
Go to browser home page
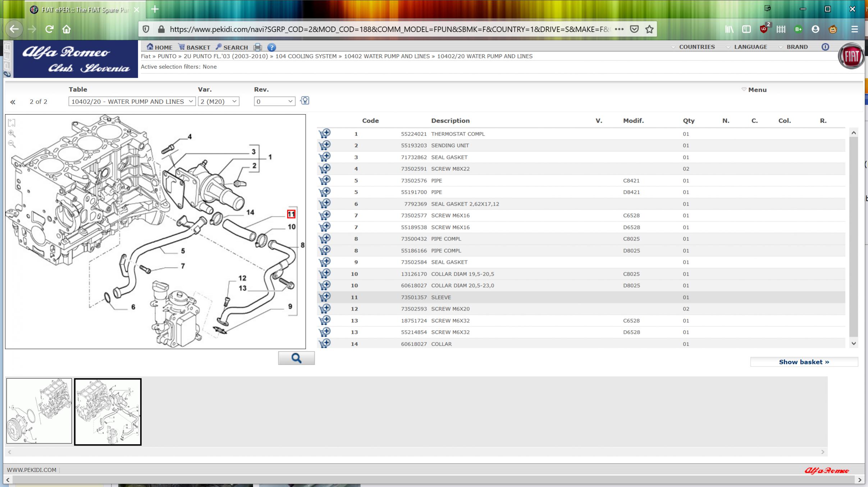[x=67, y=29]
